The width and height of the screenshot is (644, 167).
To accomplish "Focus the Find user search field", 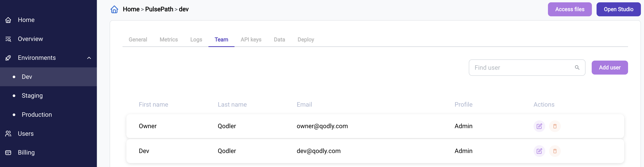I will click(527, 67).
